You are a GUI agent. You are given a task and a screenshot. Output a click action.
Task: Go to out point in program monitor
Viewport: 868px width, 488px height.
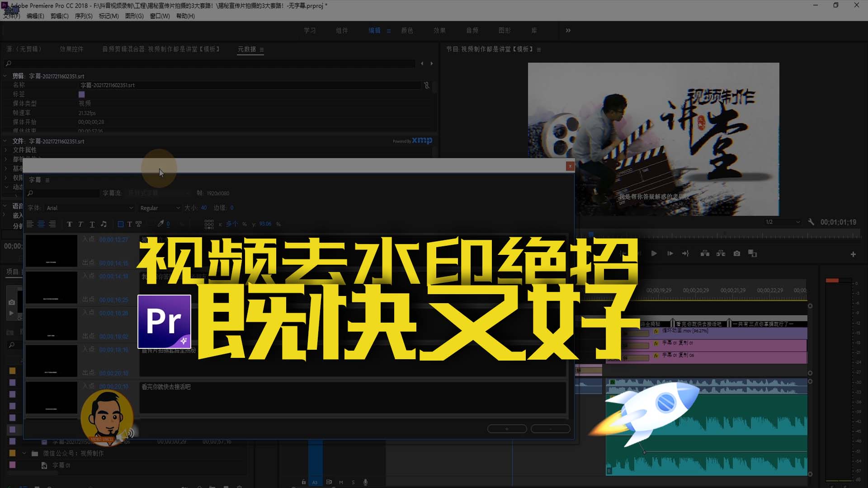click(x=685, y=253)
